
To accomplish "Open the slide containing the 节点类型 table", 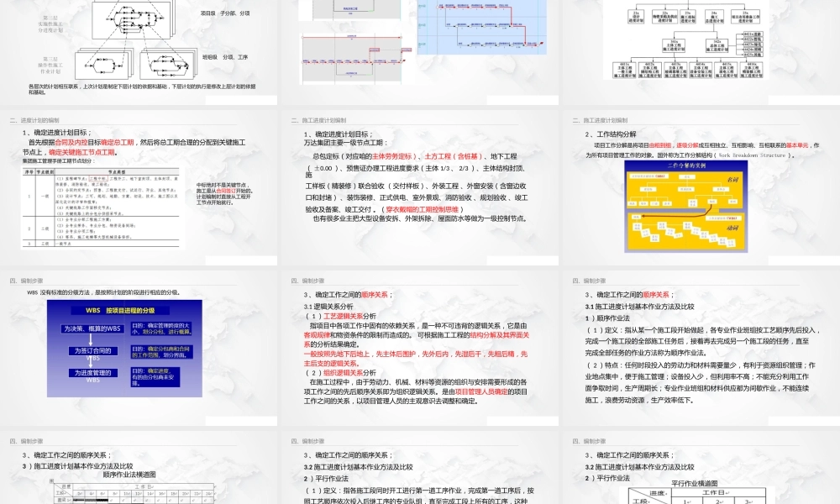I will tap(139, 188).
